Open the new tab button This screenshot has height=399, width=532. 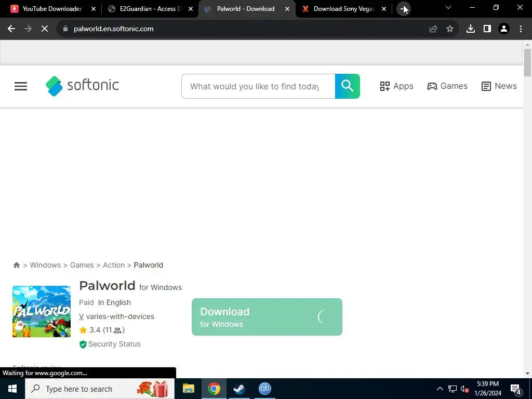tap(403, 9)
